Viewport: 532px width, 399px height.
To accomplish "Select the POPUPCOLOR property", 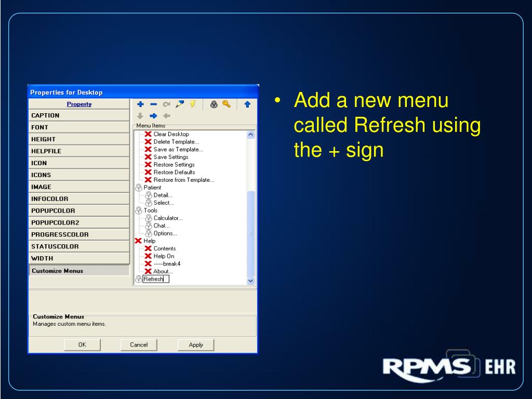I will [x=79, y=211].
